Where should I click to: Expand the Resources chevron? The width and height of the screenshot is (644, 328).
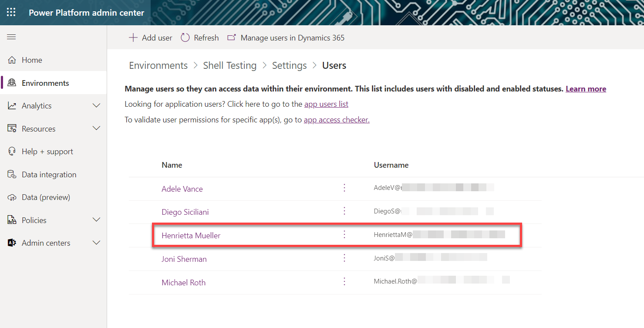(x=97, y=128)
